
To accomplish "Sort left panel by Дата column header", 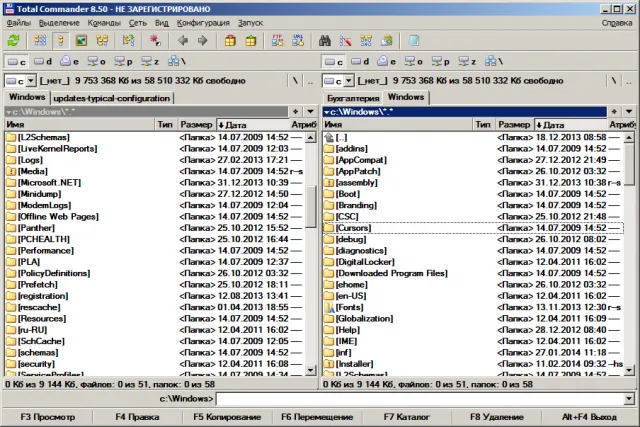I will coord(252,125).
